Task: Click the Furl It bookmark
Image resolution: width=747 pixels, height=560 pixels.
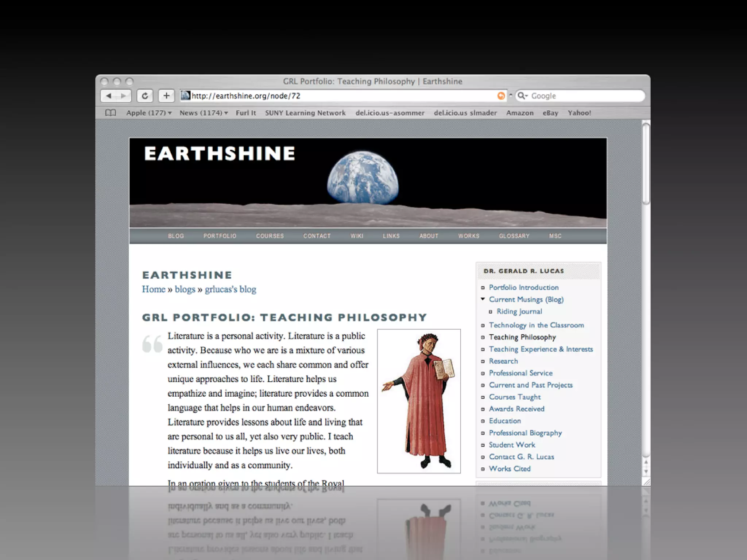Action: [x=246, y=113]
